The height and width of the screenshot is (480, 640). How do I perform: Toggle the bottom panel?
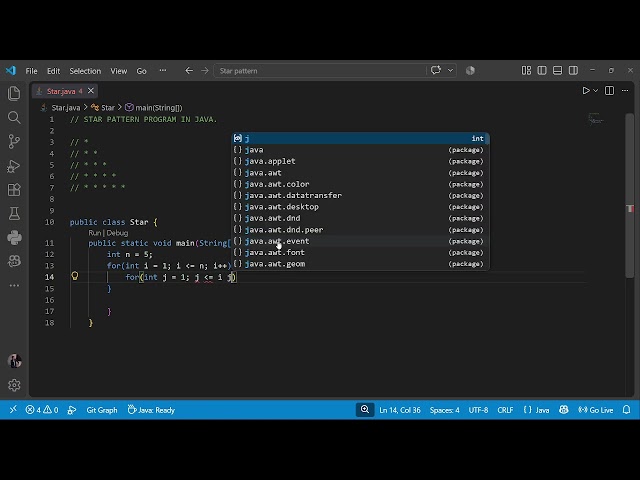557,71
